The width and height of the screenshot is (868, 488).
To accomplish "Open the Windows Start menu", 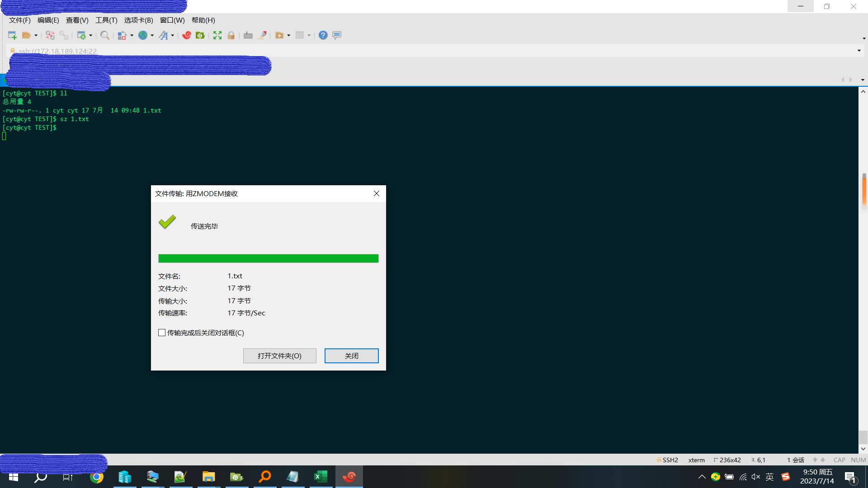I will click(14, 477).
